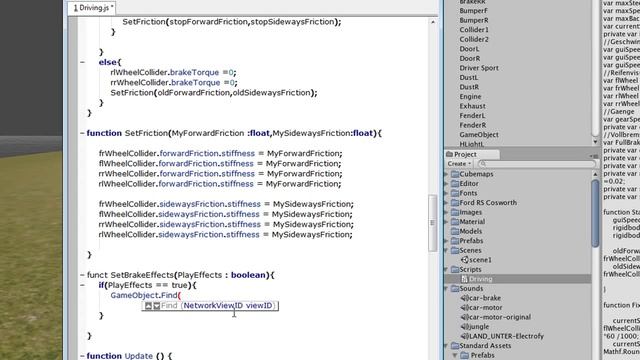Screen dimensions: 640x360
Task: Click stopSidewaysFriction in the SetFriction call
Action: point(292,22)
